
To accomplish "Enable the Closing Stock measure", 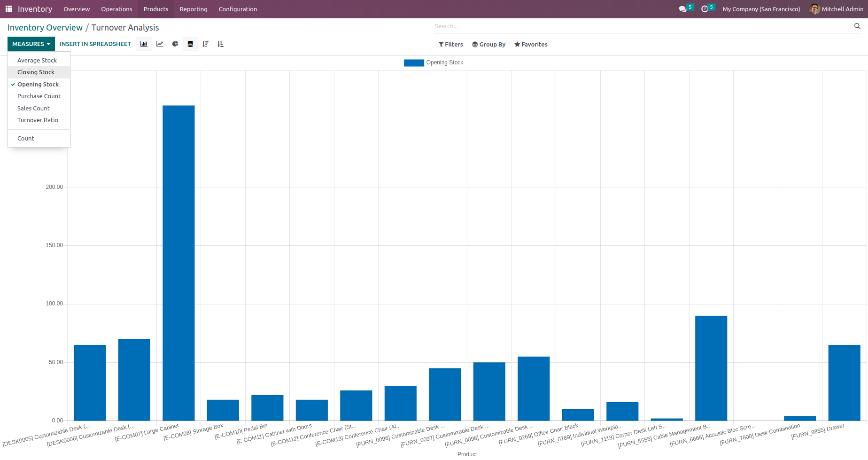I will [36, 72].
